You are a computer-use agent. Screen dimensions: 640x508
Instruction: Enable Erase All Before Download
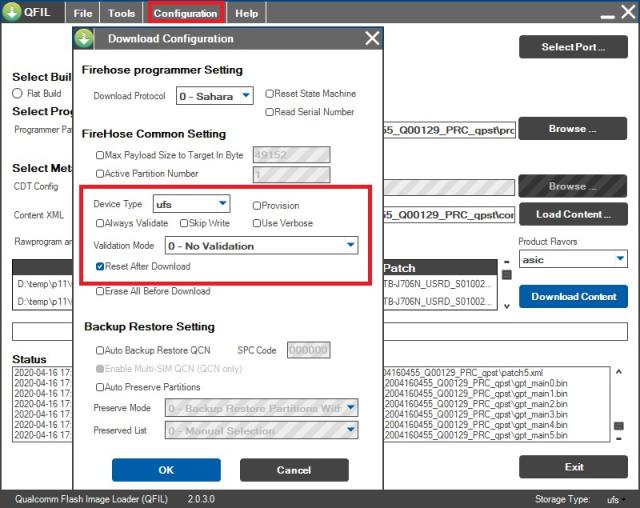point(100,291)
